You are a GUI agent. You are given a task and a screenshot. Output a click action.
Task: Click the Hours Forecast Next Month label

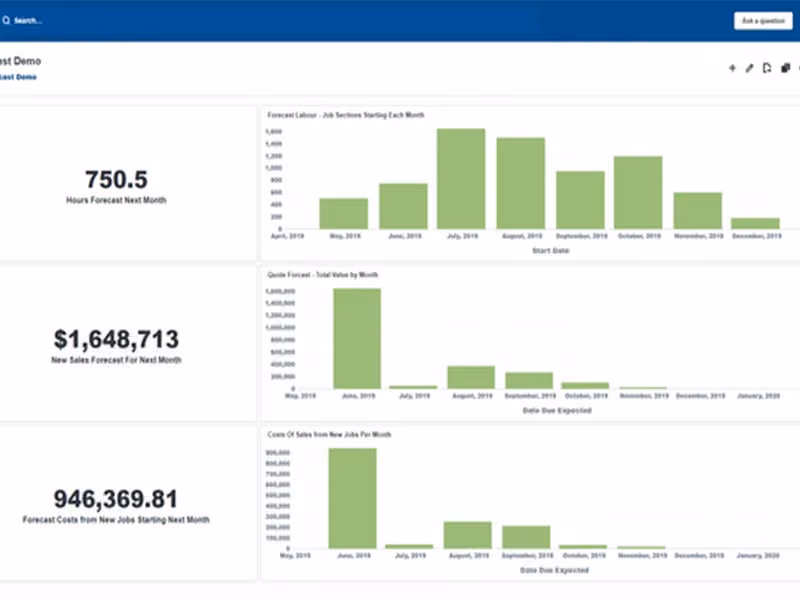pos(116,201)
